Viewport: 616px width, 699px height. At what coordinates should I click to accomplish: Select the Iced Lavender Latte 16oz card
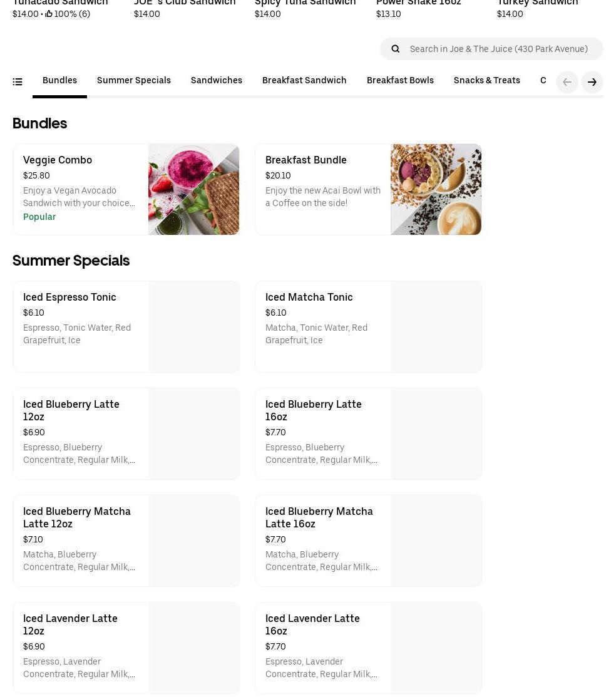pyautogui.click(x=368, y=648)
